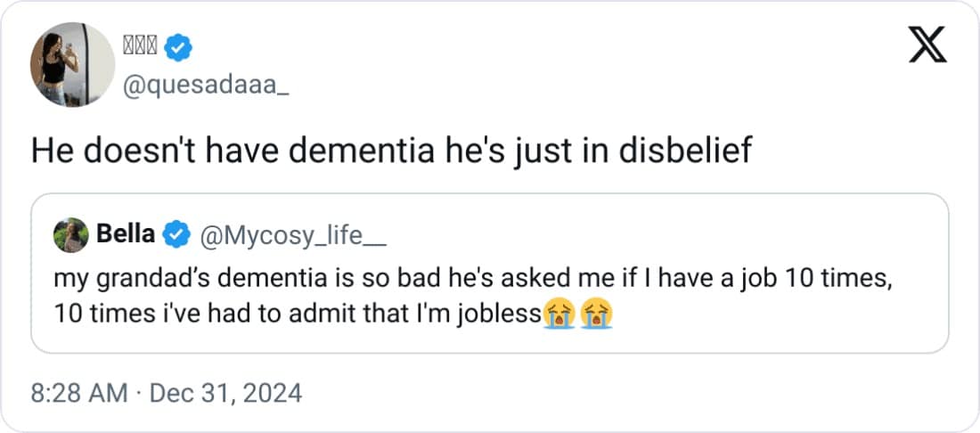Open the @quesadaaa_ handle

coord(204,86)
